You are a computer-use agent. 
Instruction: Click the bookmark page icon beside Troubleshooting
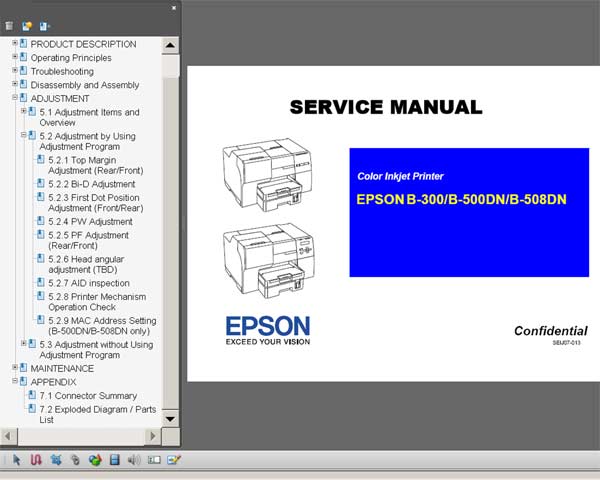click(x=23, y=70)
